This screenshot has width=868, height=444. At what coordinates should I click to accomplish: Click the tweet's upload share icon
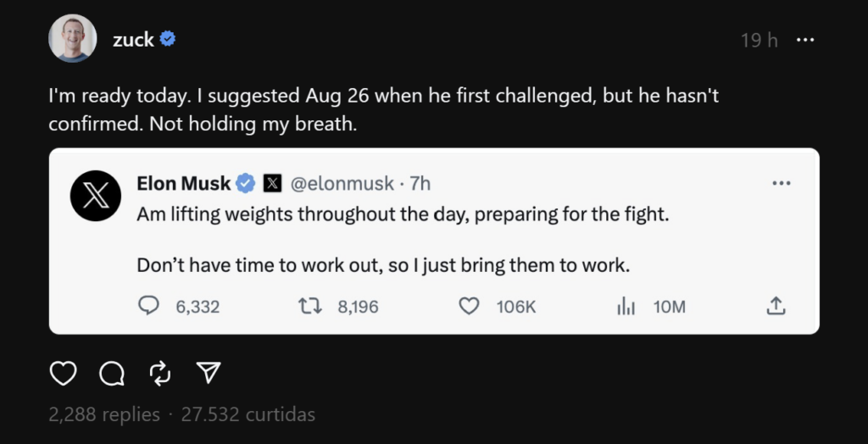(x=776, y=307)
